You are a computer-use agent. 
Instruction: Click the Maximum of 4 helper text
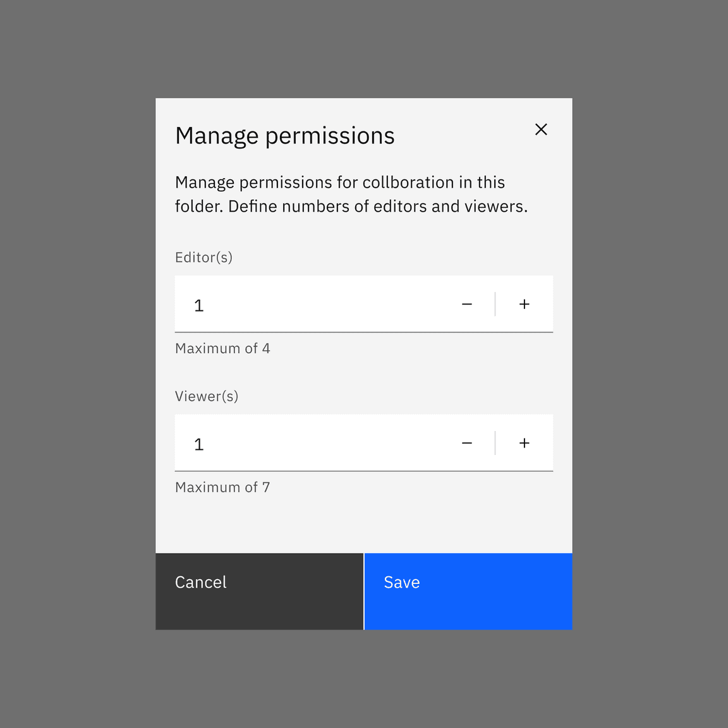pyautogui.click(x=222, y=348)
